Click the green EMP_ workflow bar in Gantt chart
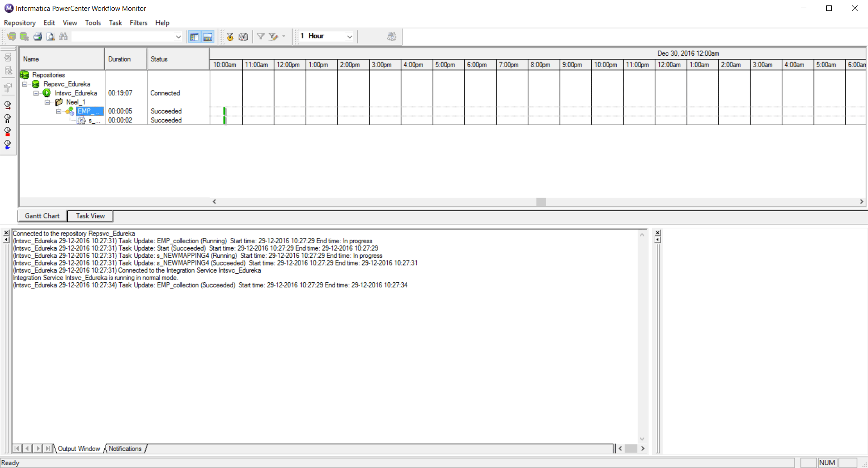 [224, 111]
